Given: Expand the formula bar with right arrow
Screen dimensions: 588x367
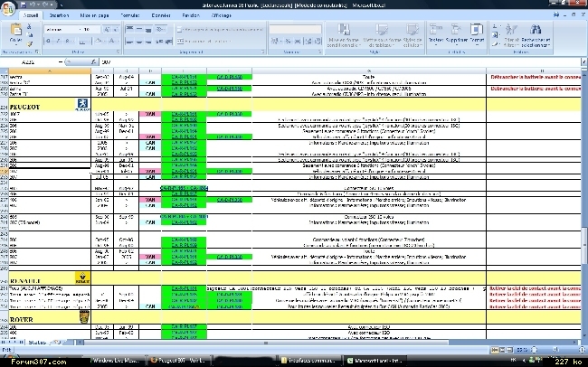Looking at the screenshot, I should point(584,61).
